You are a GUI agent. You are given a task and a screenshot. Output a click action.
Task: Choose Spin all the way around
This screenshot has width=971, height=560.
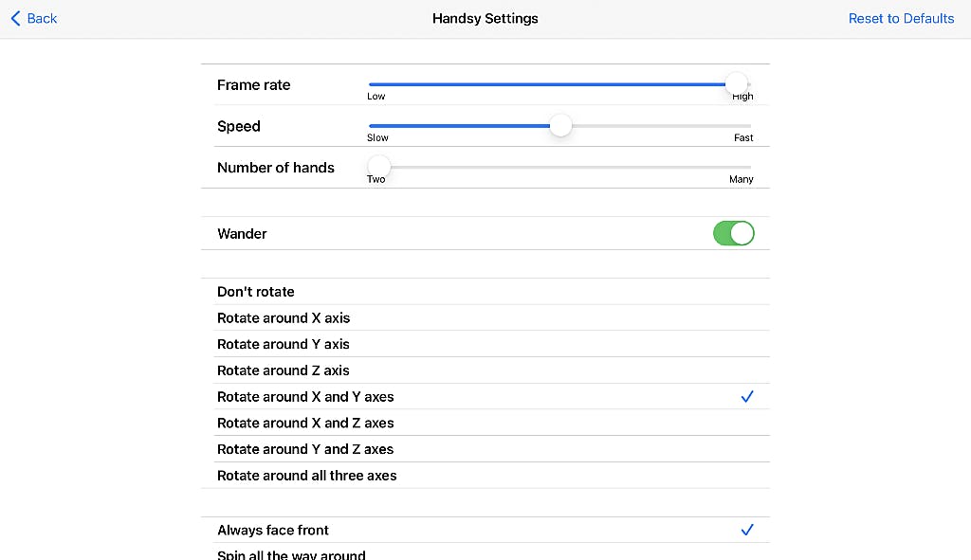pyautogui.click(x=291, y=554)
